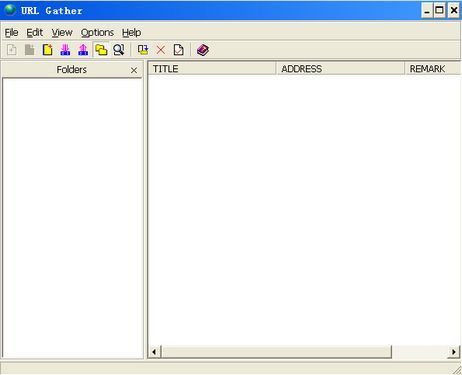The height and width of the screenshot is (375, 462).
Task: Open the File menu
Action: [11, 33]
